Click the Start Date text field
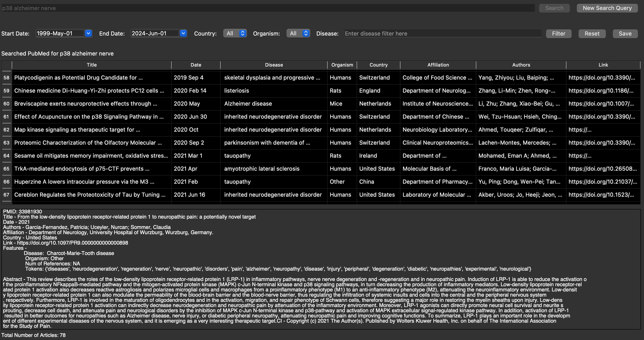 60,33
